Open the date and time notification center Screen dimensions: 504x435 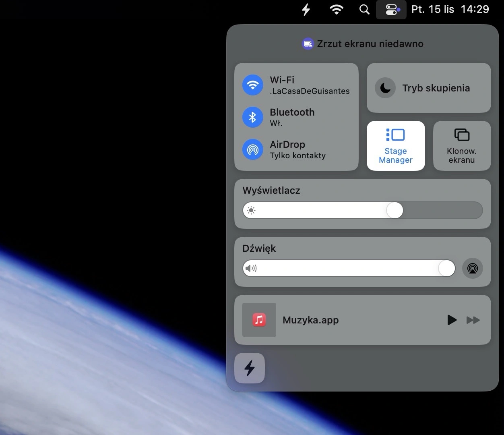coord(450,9)
